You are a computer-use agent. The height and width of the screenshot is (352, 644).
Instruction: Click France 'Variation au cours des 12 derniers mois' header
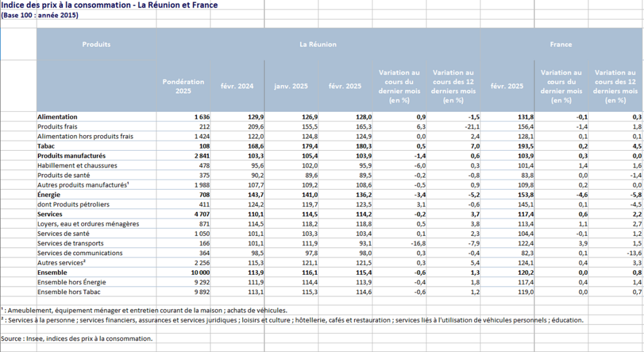615,86
